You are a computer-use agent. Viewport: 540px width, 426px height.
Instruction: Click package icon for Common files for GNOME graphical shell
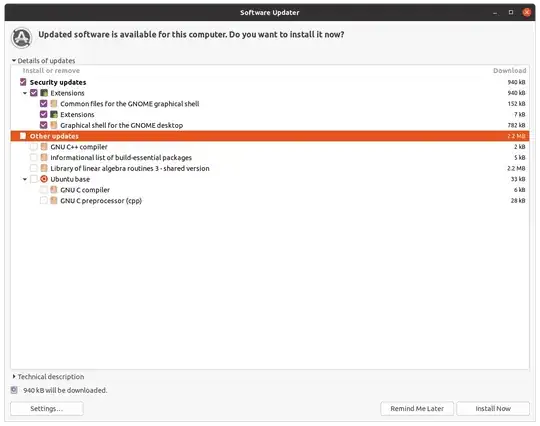pos(54,104)
